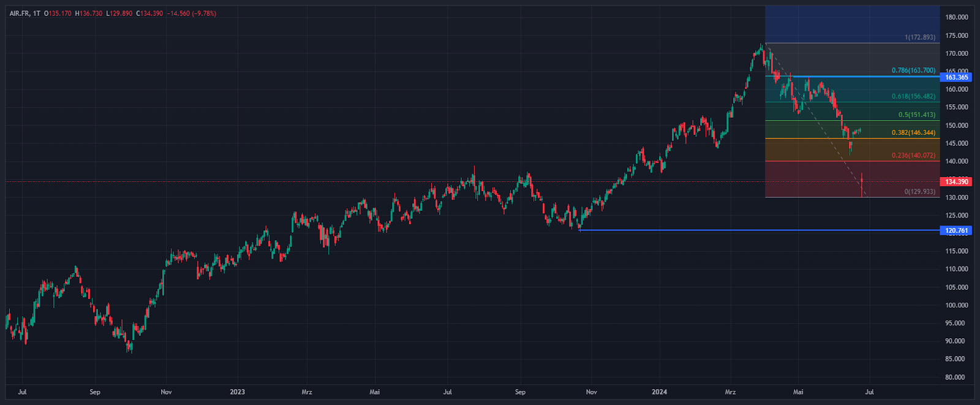Select the 0.5(151.413) Fibonacci level label
This screenshot has width=980, height=405.
pos(916,115)
